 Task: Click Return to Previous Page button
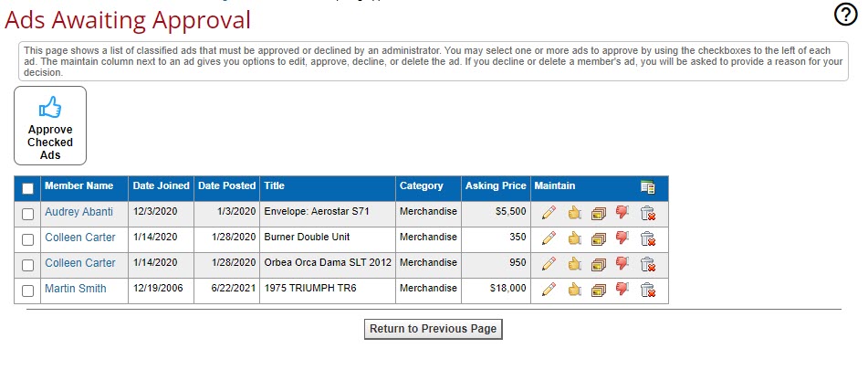tap(434, 329)
